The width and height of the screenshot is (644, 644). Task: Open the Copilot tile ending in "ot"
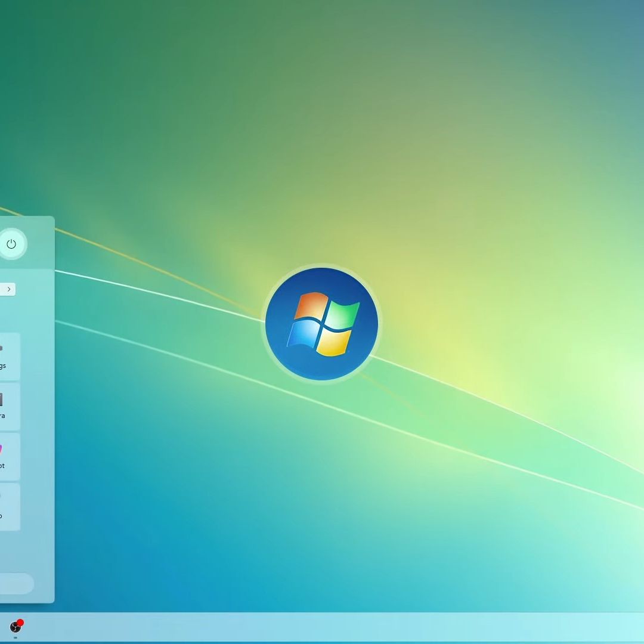10,457
